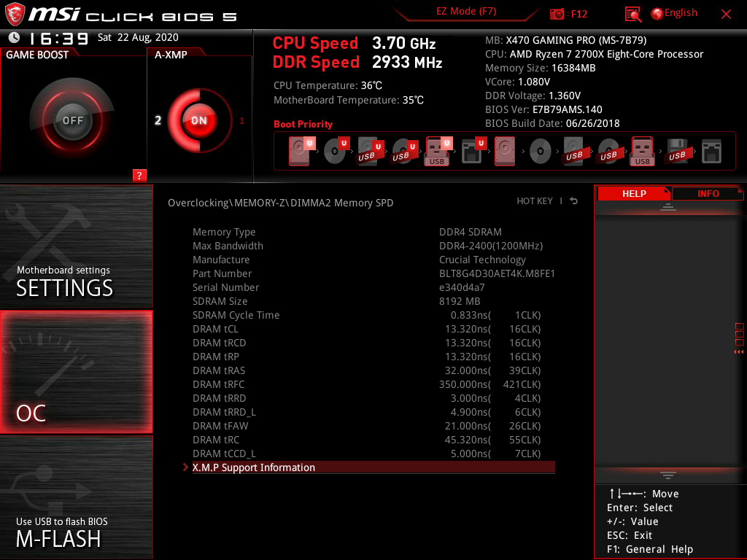Click the first UEFI hard disk boot device
Screen dimensions: 747x560
301,151
